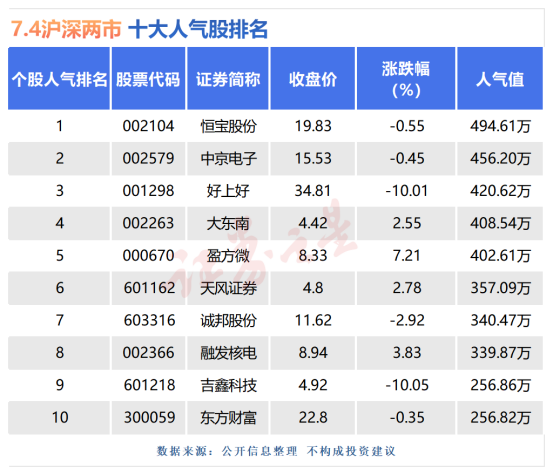553x476 pixels.
Task: Select stock name 诚邦股份
Action: coord(228,321)
